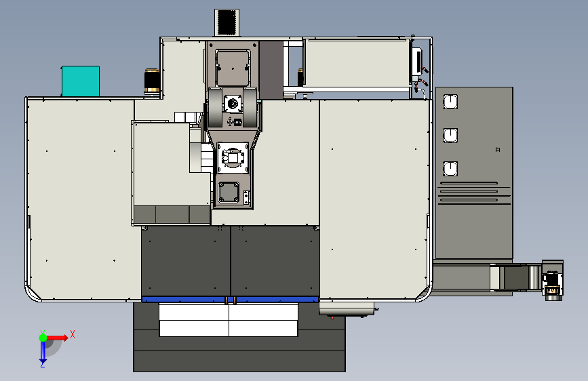
Task: Select the right white window panel
Action: [263, 320]
